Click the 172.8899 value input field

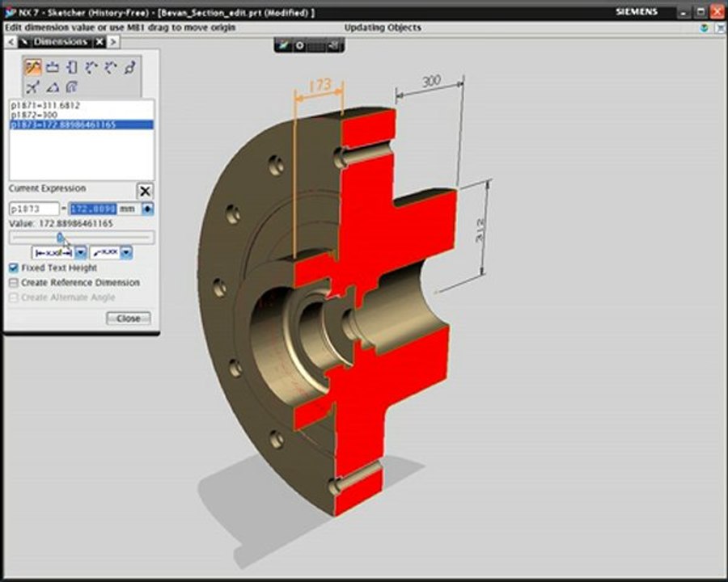93,209
